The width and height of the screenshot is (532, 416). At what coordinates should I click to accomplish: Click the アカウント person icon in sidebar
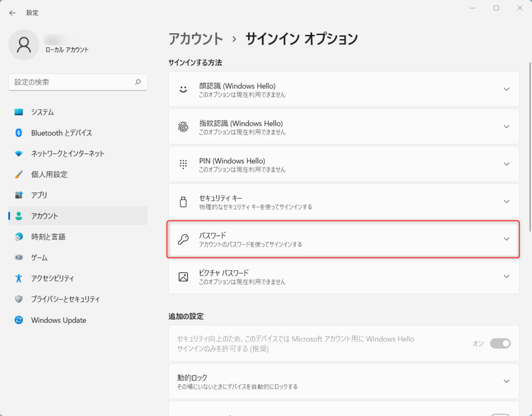click(x=19, y=216)
